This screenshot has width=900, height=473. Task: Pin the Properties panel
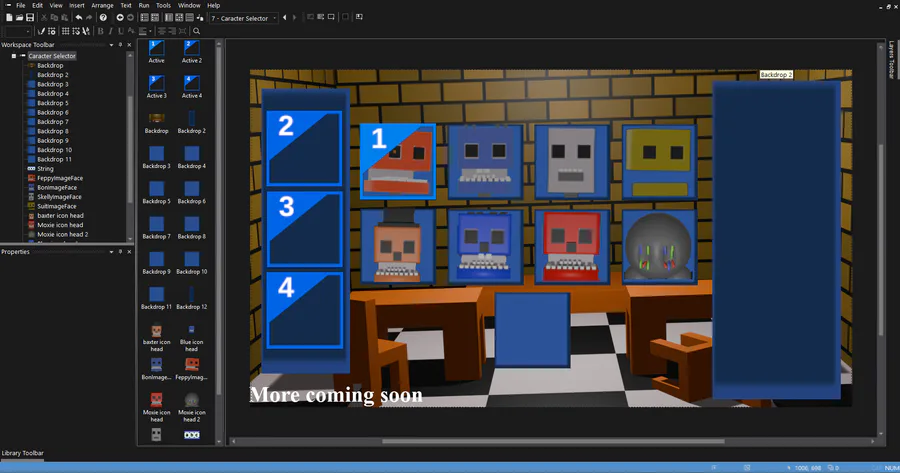point(120,252)
